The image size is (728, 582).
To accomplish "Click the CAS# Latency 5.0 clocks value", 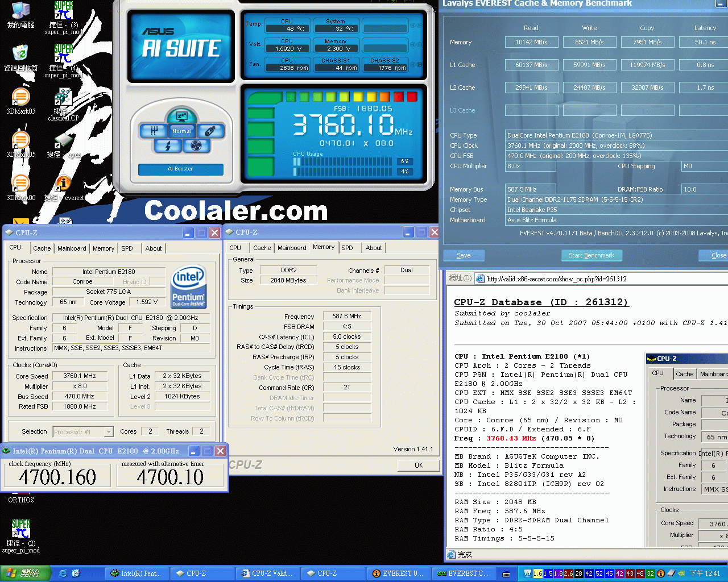I will [x=347, y=337].
